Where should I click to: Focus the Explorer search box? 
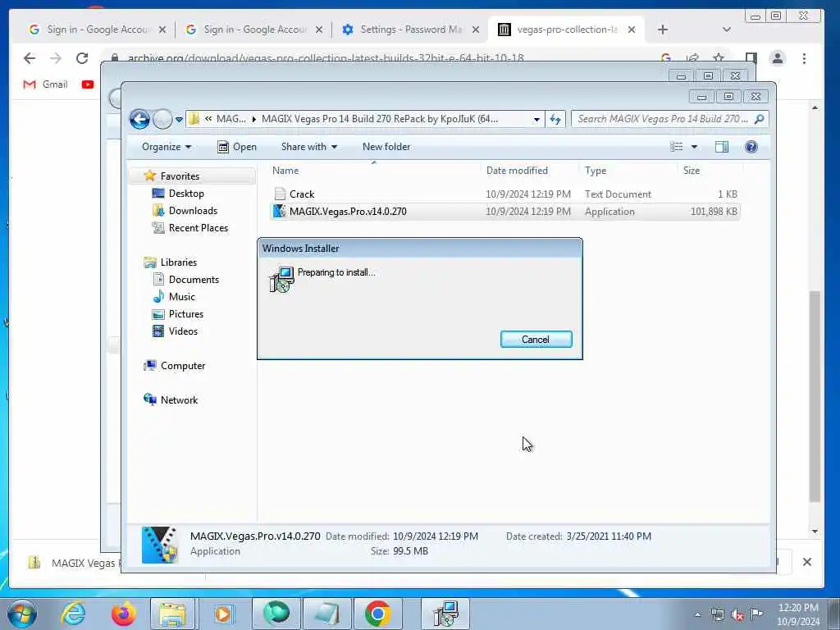click(x=669, y=119)
